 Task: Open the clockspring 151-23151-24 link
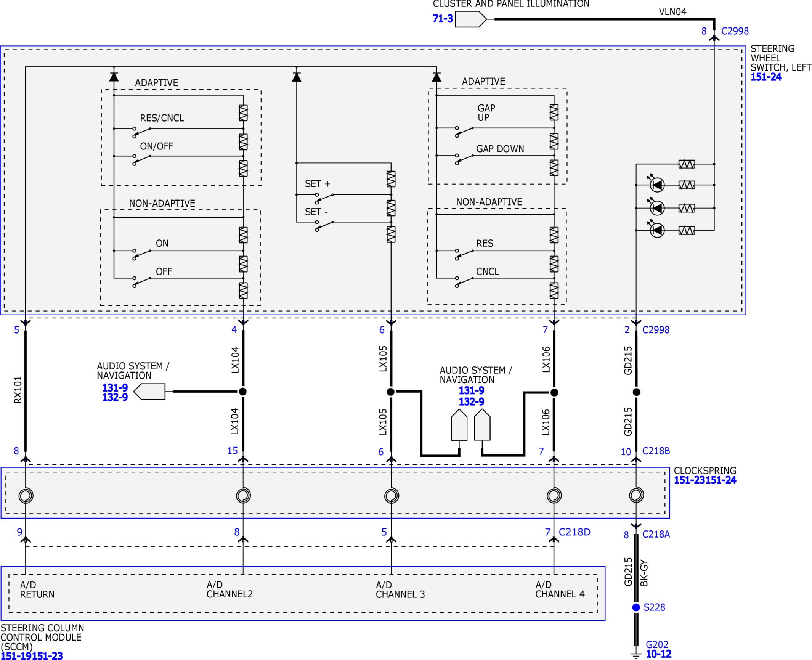[705, 480]
